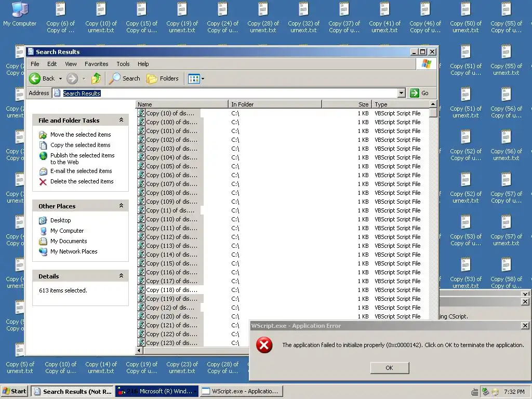Open the Back history dropdown arrow

point(60,79)
